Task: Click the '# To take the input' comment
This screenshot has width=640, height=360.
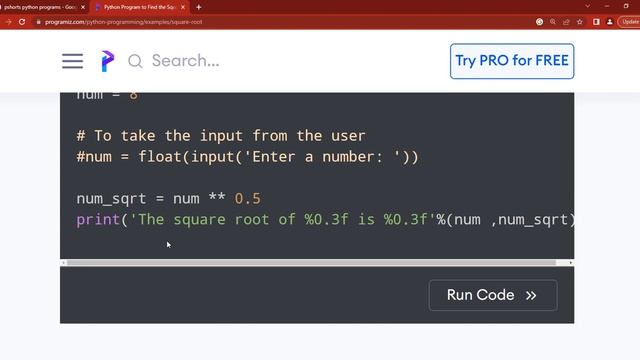Action: click(221, 136)
